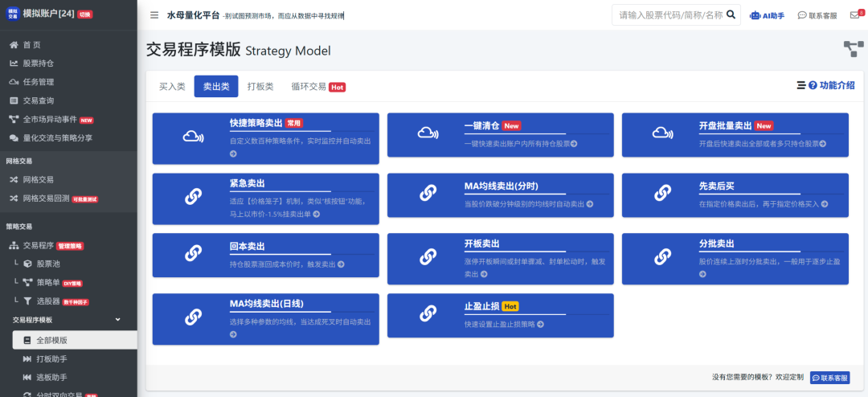This screenshot has width=868, height=397.
Task: Open 网格交易 in the sidebar
Action: [x=38, y=179]
